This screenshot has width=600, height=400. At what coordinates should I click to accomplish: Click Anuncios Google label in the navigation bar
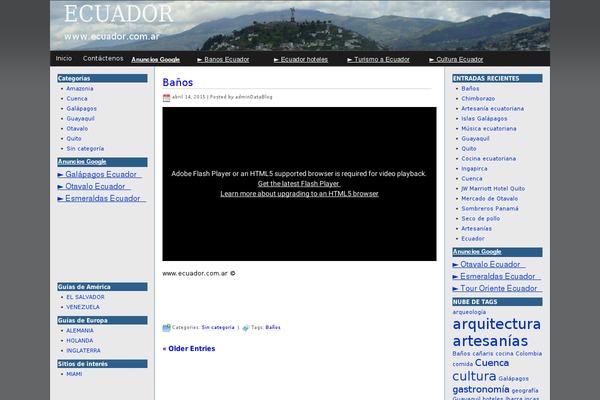pyautogui.click(x=155, y=59)
